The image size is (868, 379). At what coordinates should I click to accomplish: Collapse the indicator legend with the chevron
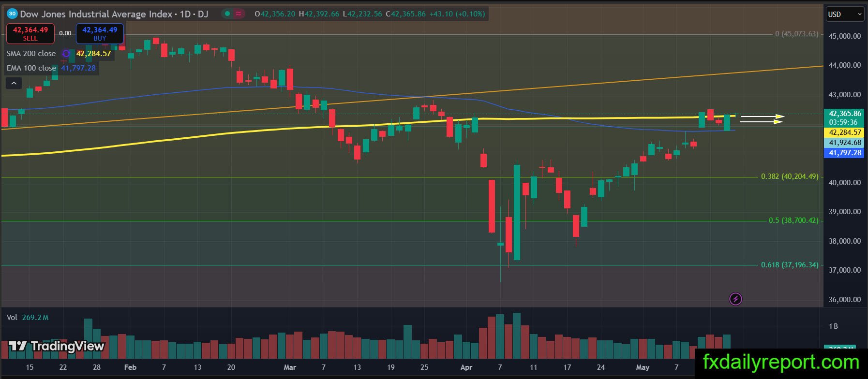point(14,83)
